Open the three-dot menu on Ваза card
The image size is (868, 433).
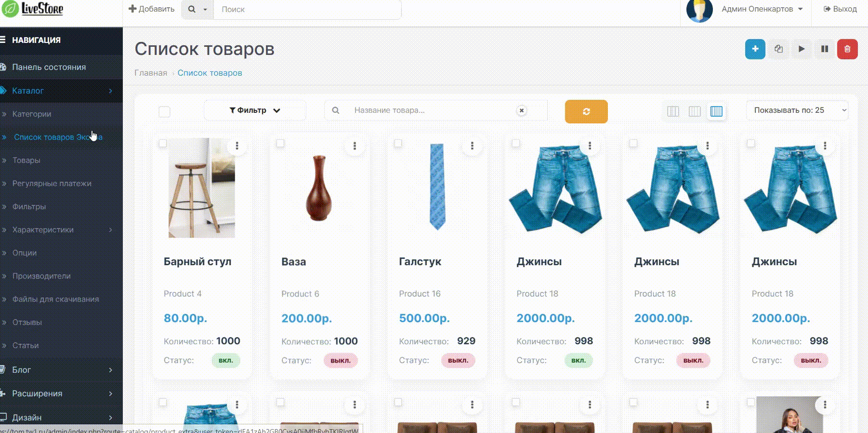[x=355, y=146]
